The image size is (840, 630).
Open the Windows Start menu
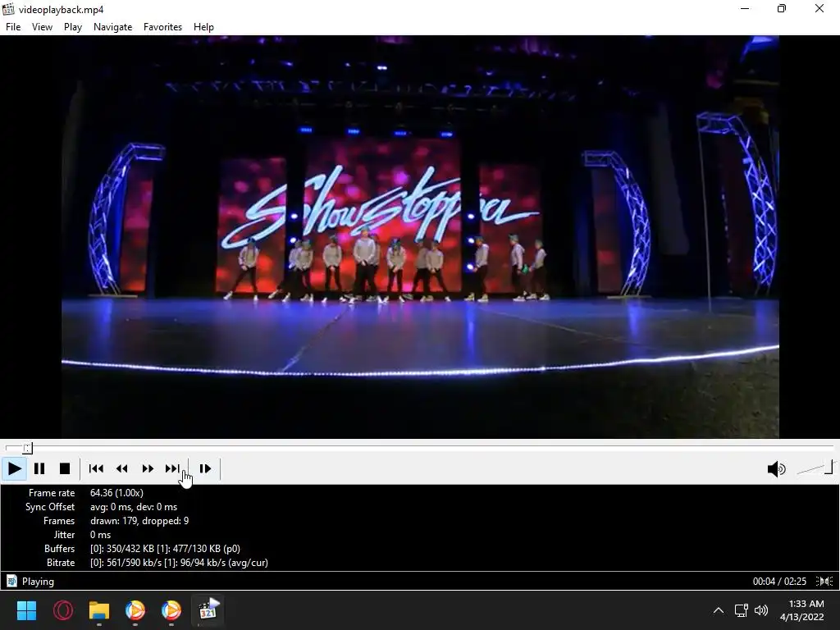pos(26,610)
